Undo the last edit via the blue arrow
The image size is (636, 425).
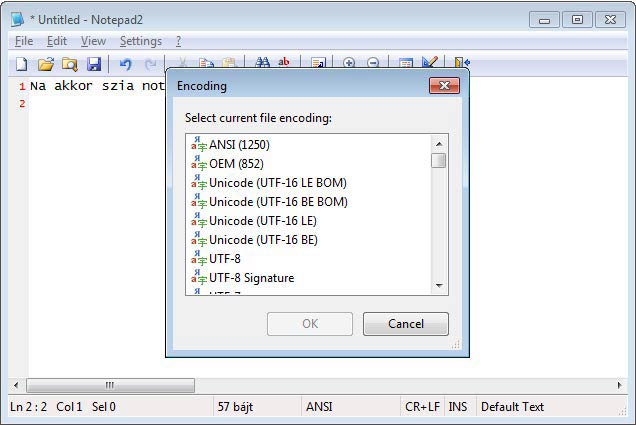[x=126, y=64]
